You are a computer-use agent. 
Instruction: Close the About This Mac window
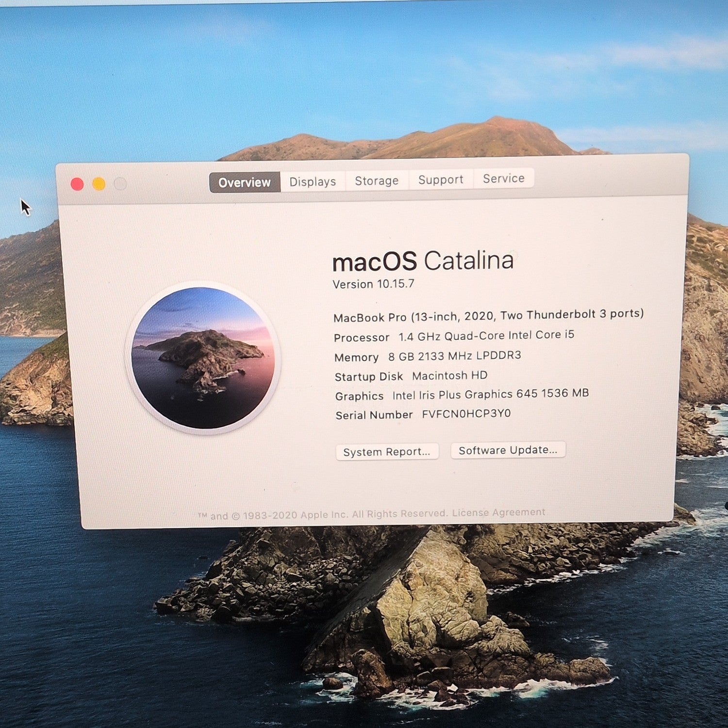pos(77,184)
